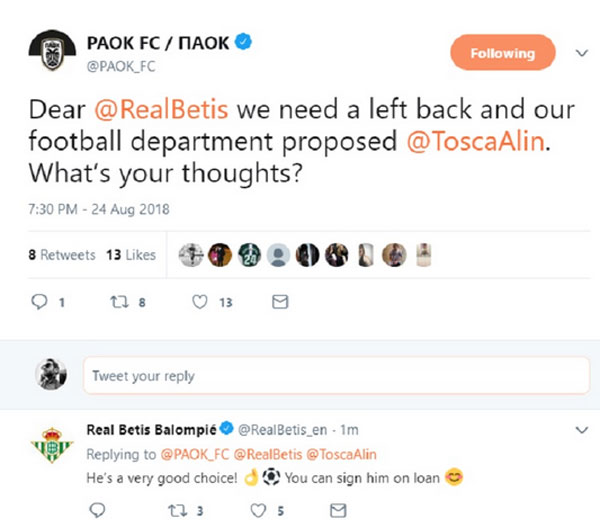
Task: Toggle the Following button for PAOK FC
Action: point(501,53)
